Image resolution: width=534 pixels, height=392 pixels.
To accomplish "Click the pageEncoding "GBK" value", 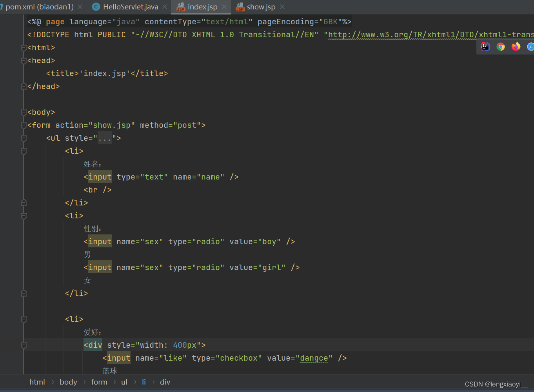I will pos(331,22).
